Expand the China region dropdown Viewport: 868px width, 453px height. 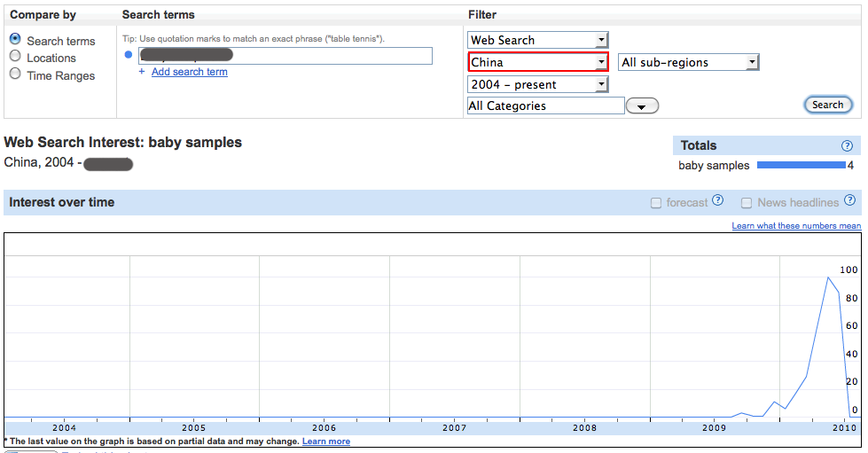tap(537, 62)
